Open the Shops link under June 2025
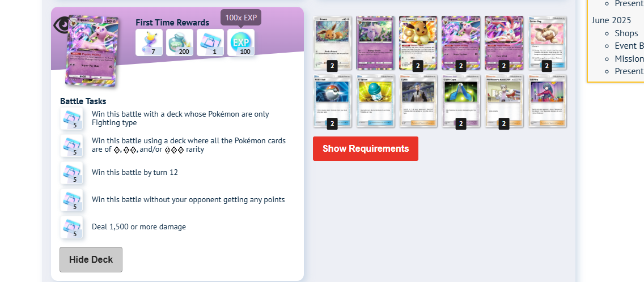 pos(626,33)
